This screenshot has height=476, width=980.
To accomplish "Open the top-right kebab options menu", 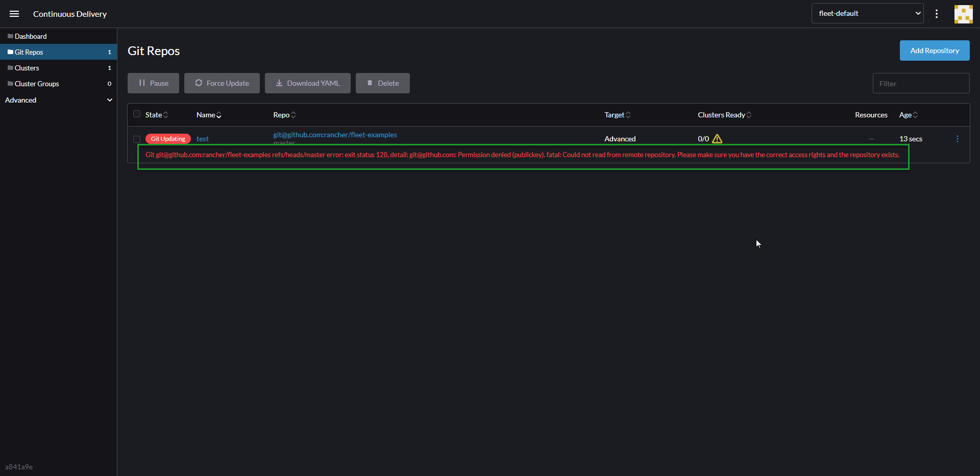I will coord(937,14).
